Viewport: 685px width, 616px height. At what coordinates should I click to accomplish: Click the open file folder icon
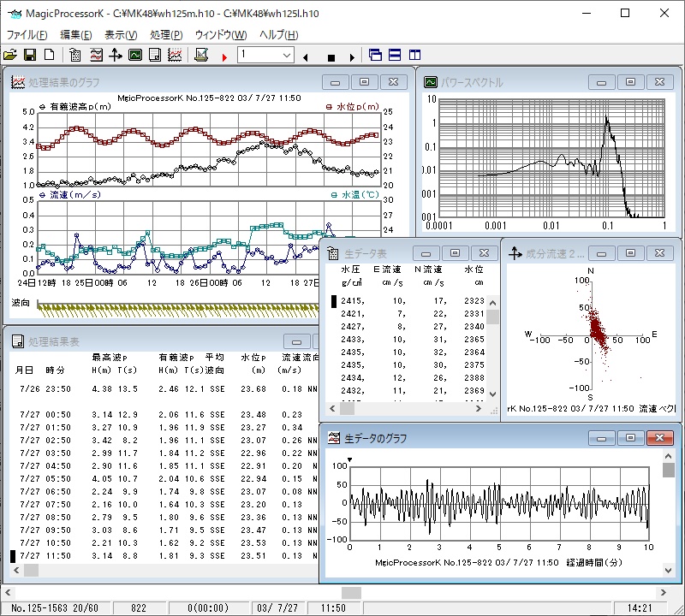[10, 56]
